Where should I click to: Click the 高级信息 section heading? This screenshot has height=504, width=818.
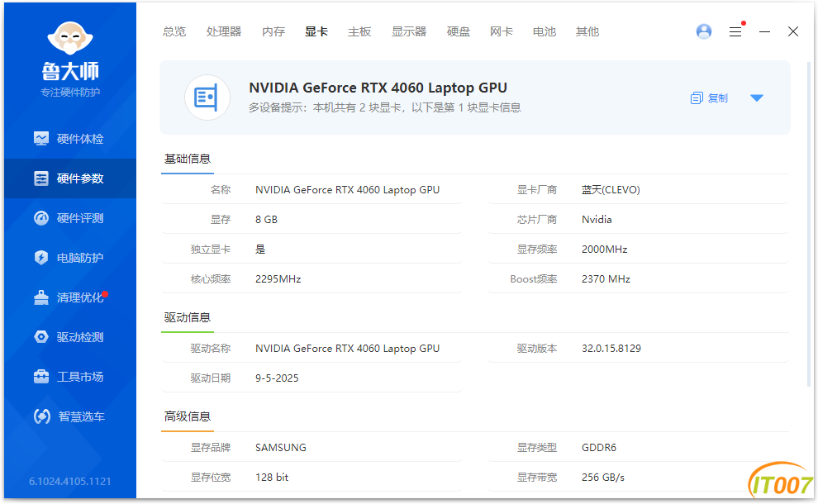click(x=188, y=417)
